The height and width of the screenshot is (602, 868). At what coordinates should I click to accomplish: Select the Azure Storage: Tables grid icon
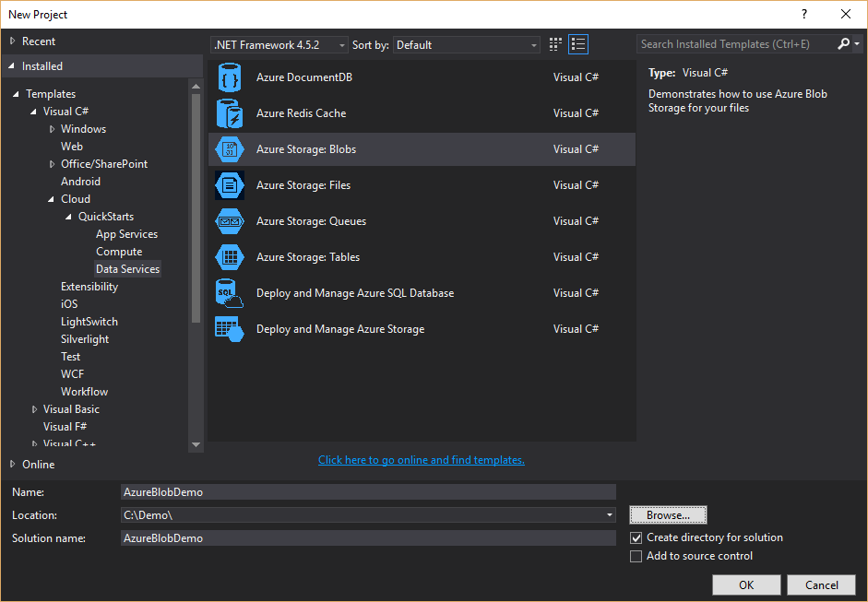click(229, 257)
